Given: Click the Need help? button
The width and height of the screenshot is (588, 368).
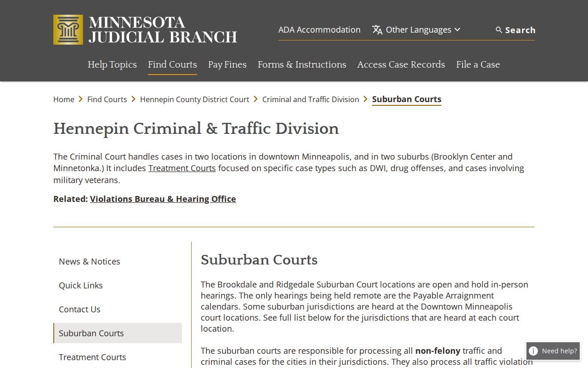Looking at the screenshot, I should click(553, 351).
